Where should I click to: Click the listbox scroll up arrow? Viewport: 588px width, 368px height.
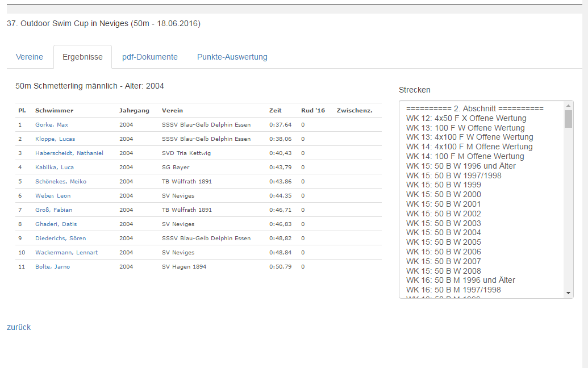click(x=569, y=105)
